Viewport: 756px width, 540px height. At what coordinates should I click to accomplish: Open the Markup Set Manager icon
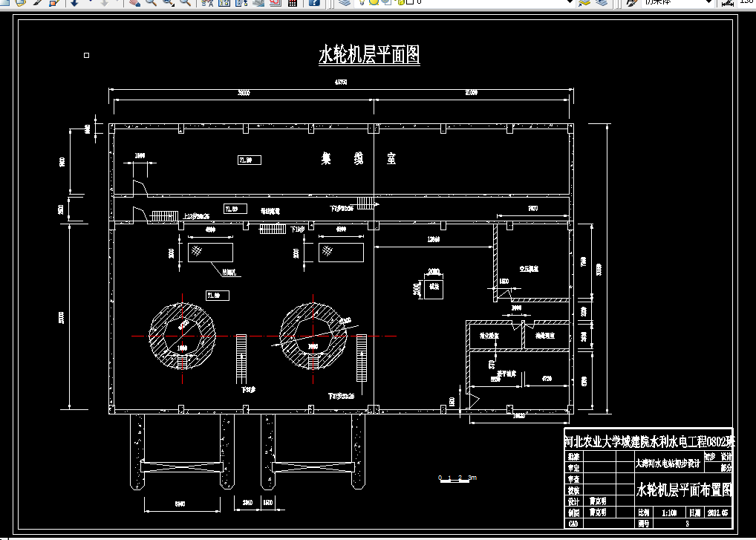(x=276, y=2)
